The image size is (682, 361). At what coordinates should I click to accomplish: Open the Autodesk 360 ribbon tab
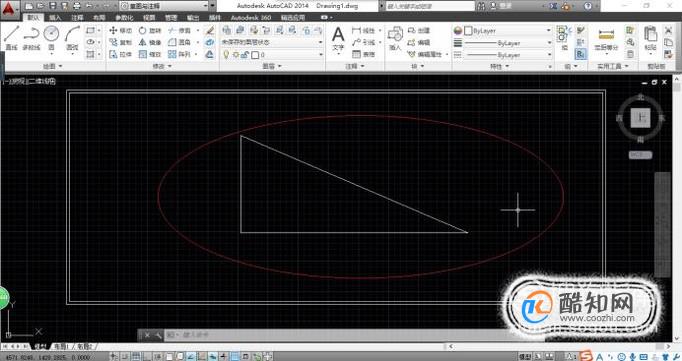click(x=251, y=18)
